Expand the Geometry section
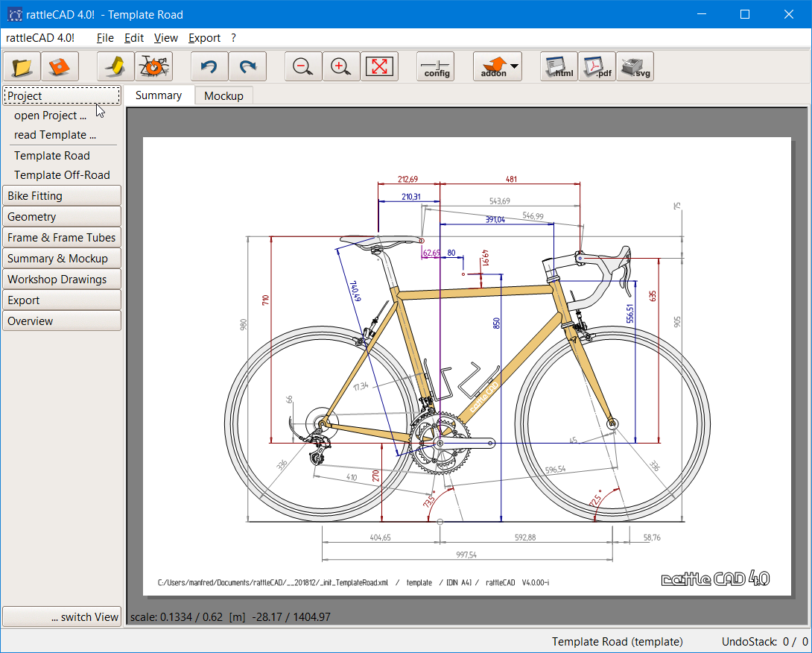Screen dimensions: 812x653 coord(62,217)
